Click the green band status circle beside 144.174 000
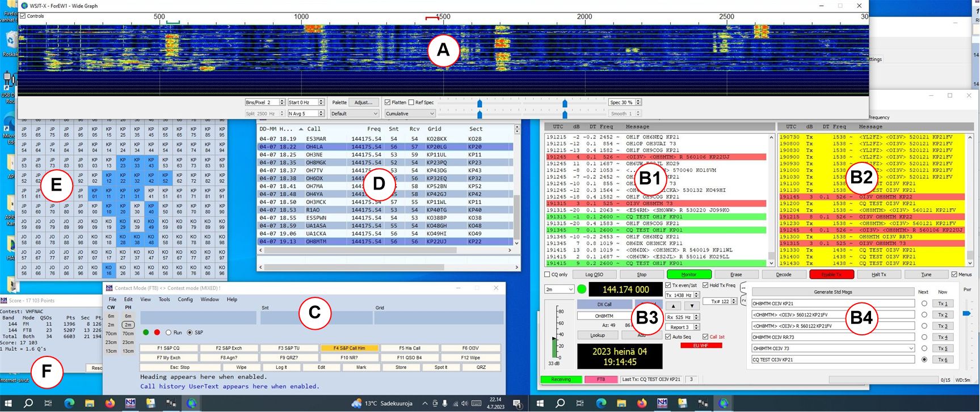Screen dimensions: 980x412 [x=582, y=289]
